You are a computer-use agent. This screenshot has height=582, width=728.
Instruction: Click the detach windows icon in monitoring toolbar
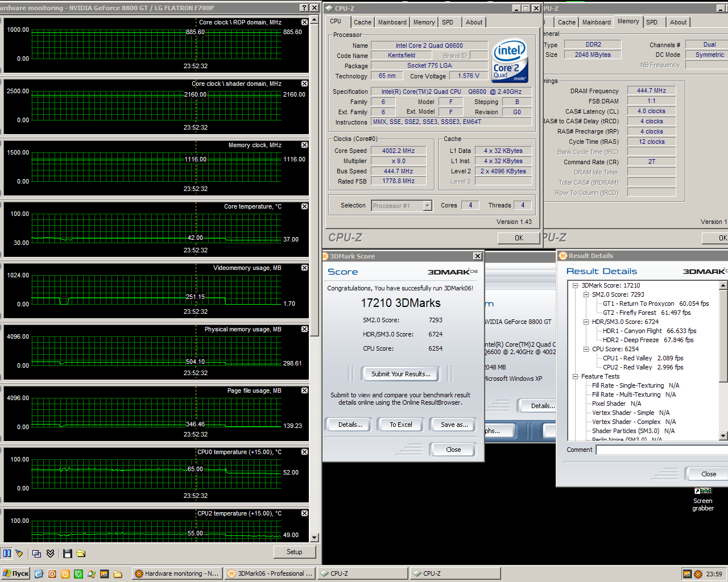click(x=36, y=553)
